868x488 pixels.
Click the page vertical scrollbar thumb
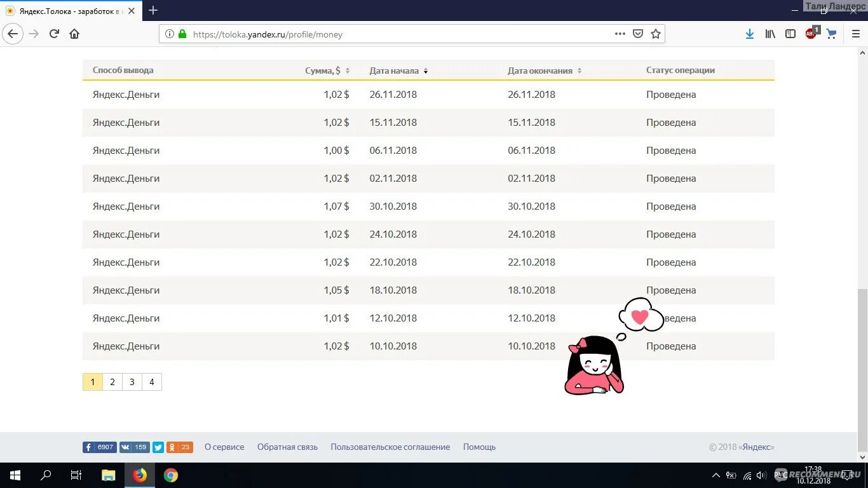[x=863, y=370]
